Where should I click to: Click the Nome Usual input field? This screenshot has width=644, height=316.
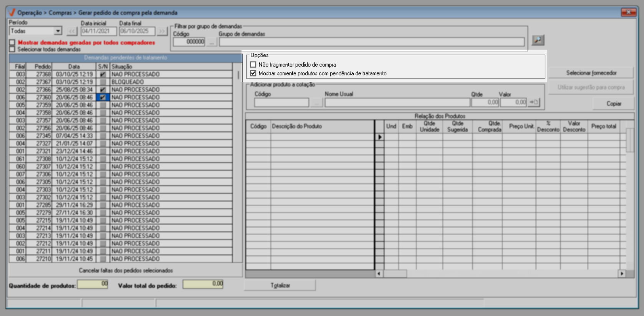397,103
